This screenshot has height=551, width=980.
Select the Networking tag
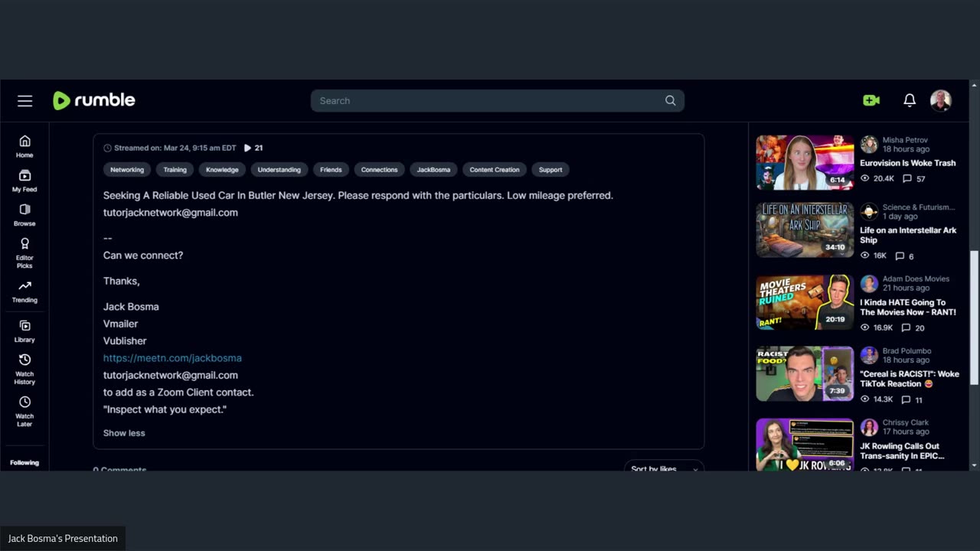127,170
